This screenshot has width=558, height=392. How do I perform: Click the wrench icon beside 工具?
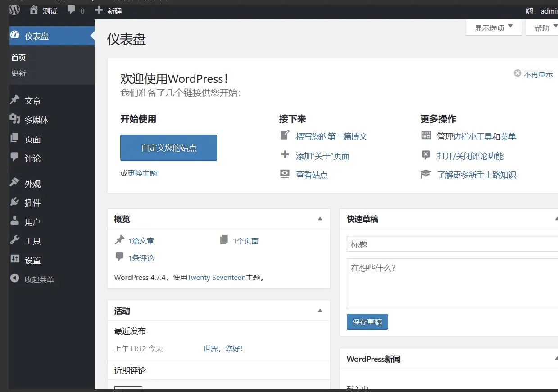coord(15,240)
